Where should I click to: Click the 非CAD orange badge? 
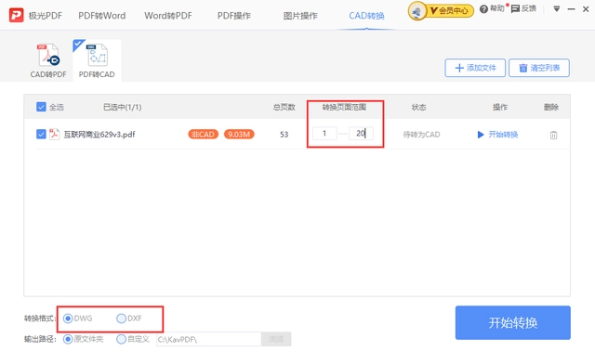[203, 135]
